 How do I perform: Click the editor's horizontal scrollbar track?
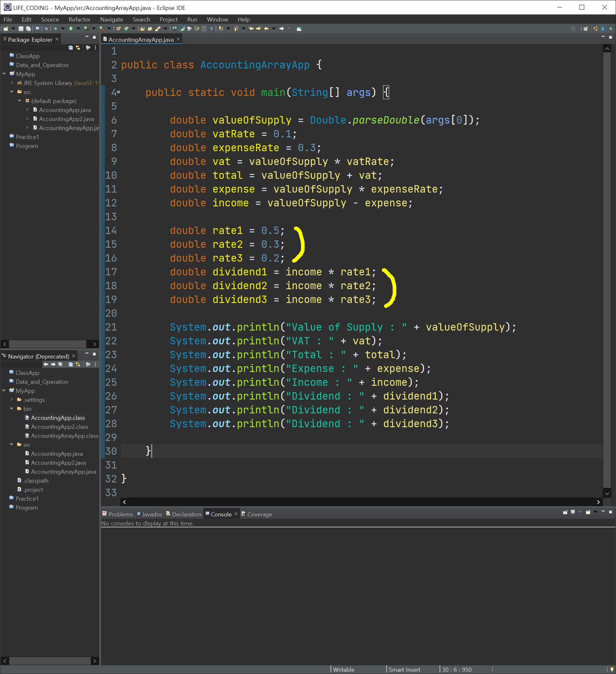click(361, 502)
